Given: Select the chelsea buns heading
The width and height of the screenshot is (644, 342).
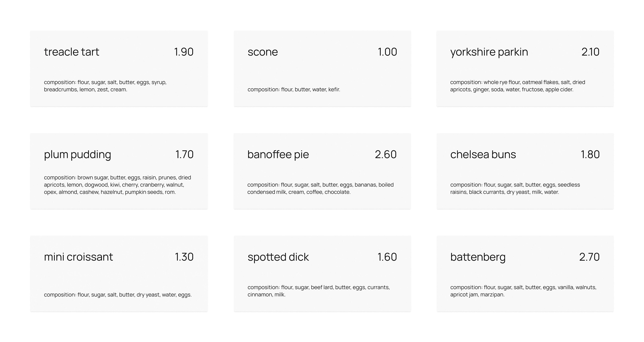Looking at the screenshot, I should click(483, 155).
